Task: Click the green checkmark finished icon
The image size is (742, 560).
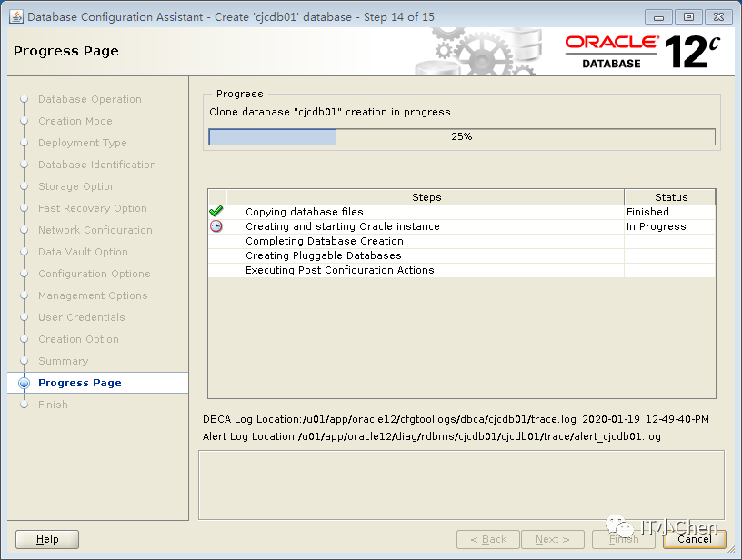Action: click(216, 211)
